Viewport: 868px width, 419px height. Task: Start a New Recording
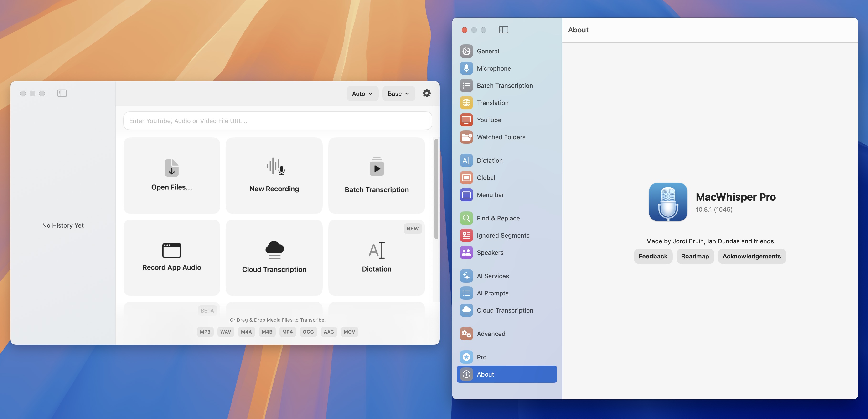[x=274, y=175]
